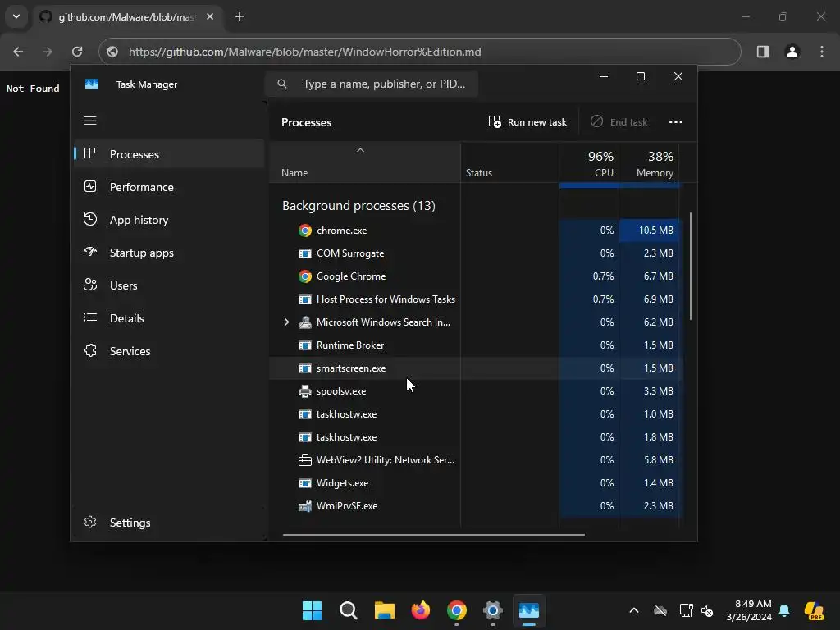Viewport: 840px width, 630px height.
Task: Select the Runtime Broker process
Action: click(475, 345)
